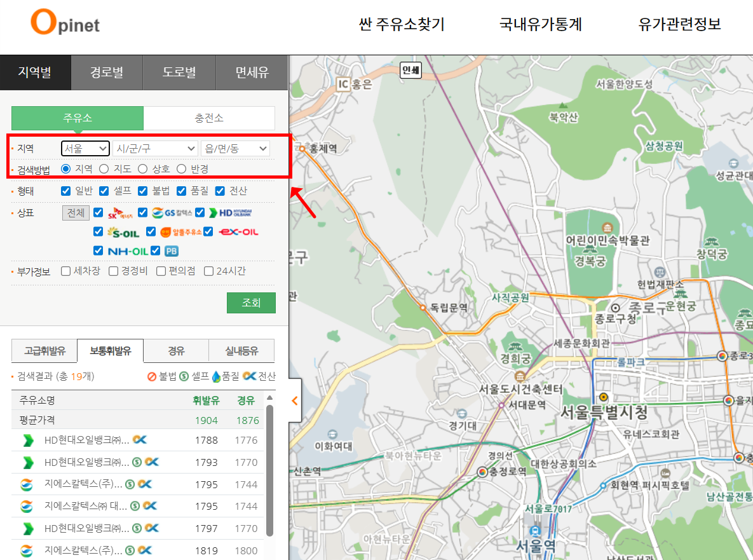Image resolution: width=753 pixels, height=560 pixels.
Task: Select the 충전소 tab
Action: pyautogui.click(x=209, y=118)
